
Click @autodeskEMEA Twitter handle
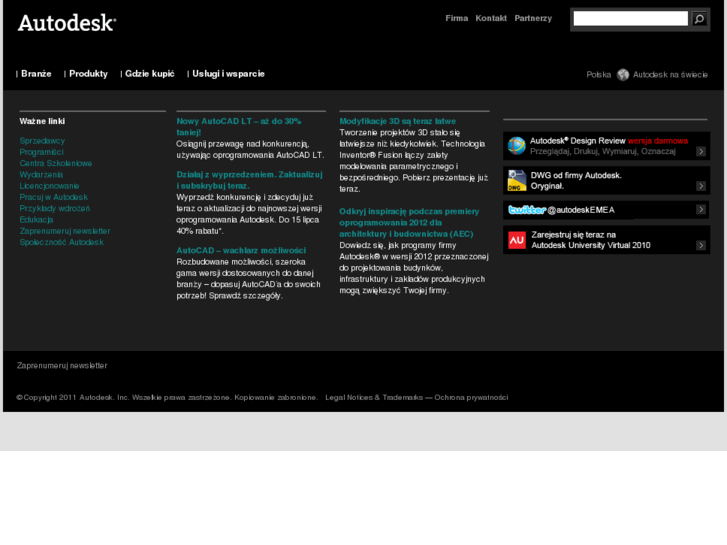[580, 210]
